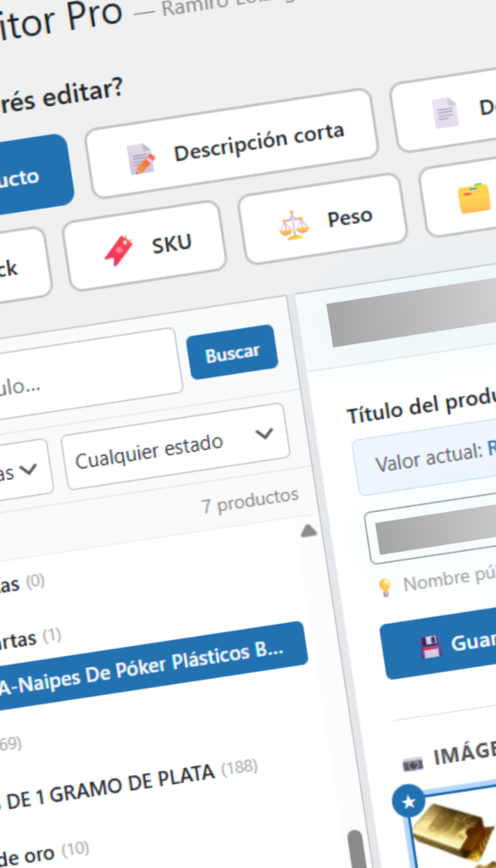
Task: Select the Descripción corta field option
Action: (x=231, y=142)
